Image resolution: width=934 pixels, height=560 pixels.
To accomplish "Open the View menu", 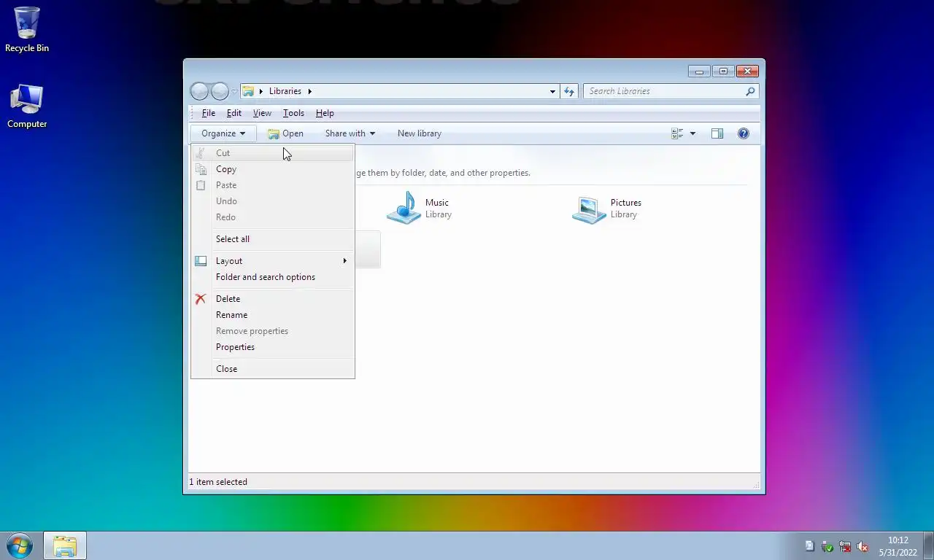I will 262,113.
